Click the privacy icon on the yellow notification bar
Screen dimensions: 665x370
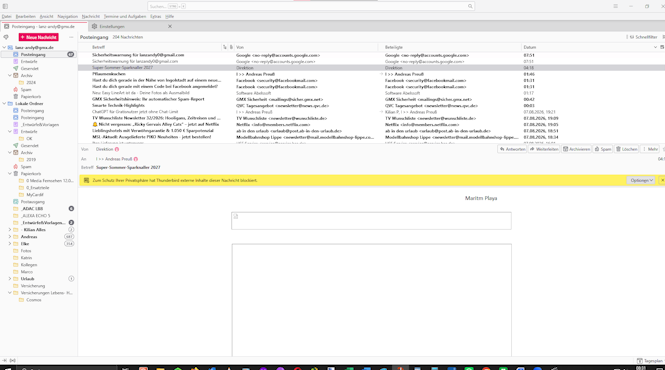pyautogui.click(x=87, y=180)
